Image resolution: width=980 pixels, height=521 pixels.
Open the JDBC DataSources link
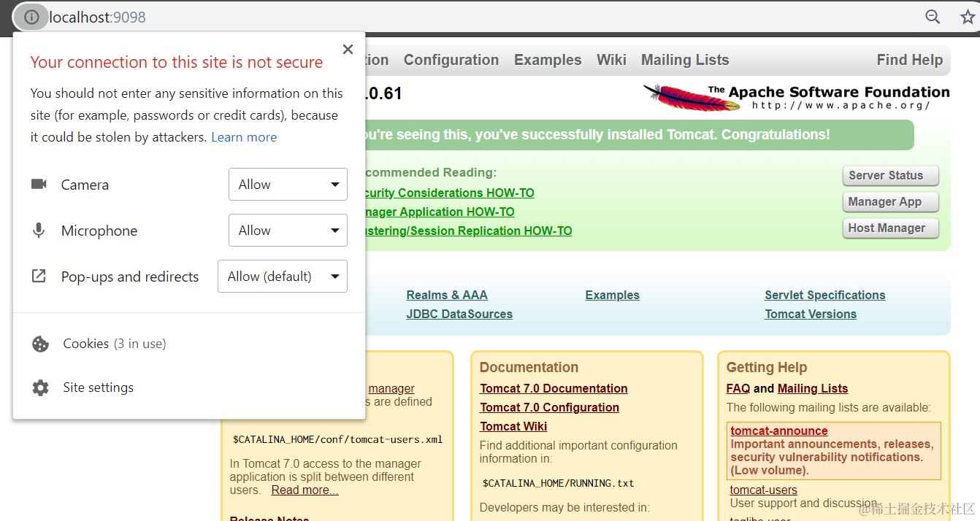(459, 314)
